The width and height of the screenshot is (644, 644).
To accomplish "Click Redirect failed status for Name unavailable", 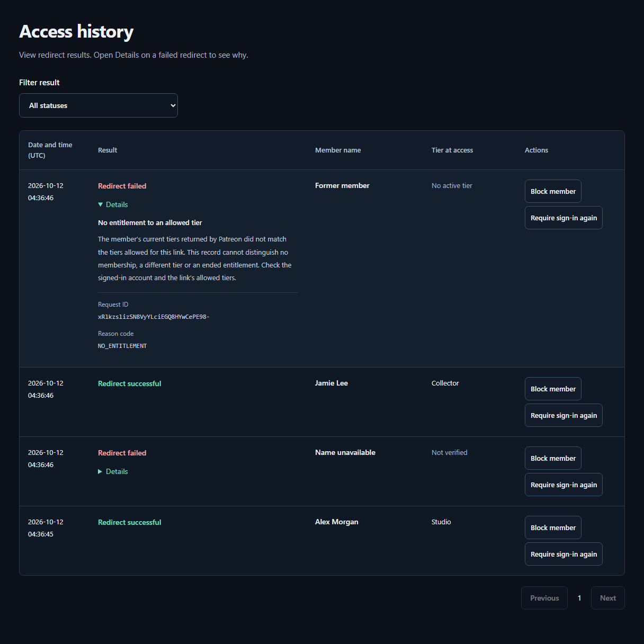I will pos(122,453).
